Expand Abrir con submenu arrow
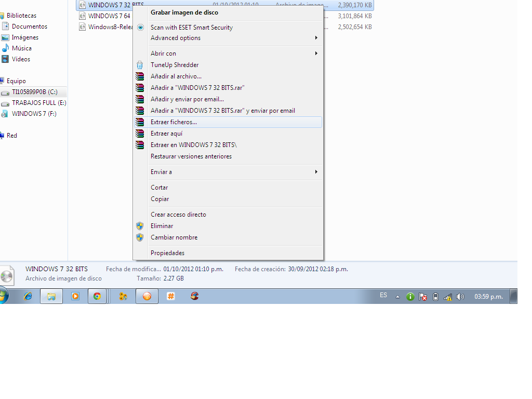 (316, 54)
